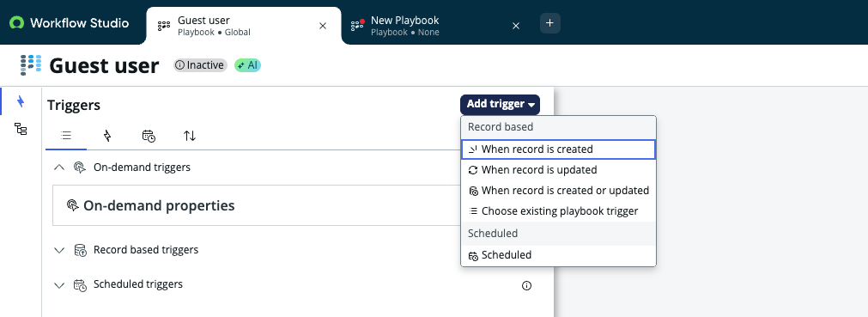Choose When record is updated
Viewport: 868px width, 317px height.
(x=559, y=170)
